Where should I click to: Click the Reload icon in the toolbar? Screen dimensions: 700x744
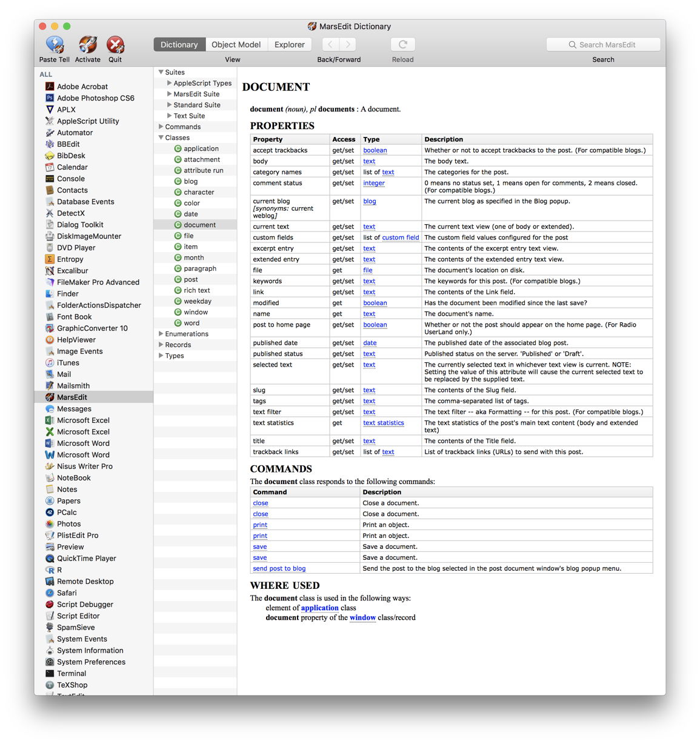(x=402, y=44)
